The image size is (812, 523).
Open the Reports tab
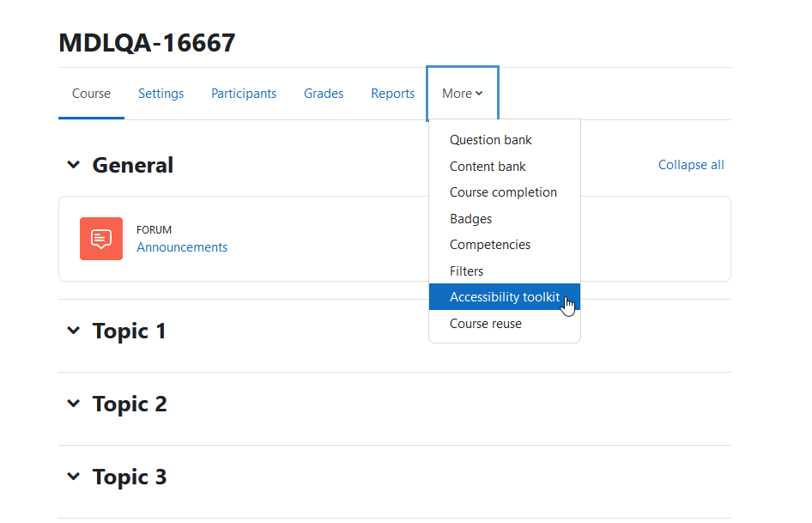[x=392, y=94]
